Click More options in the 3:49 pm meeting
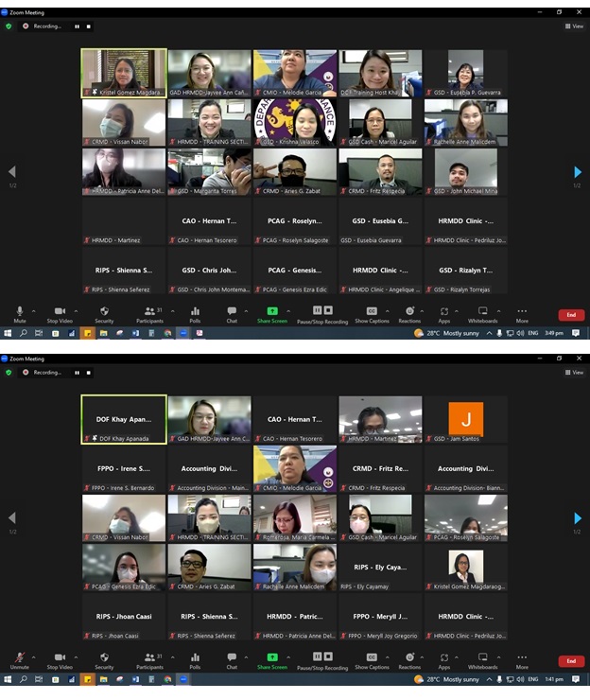 tap(522, 314)
